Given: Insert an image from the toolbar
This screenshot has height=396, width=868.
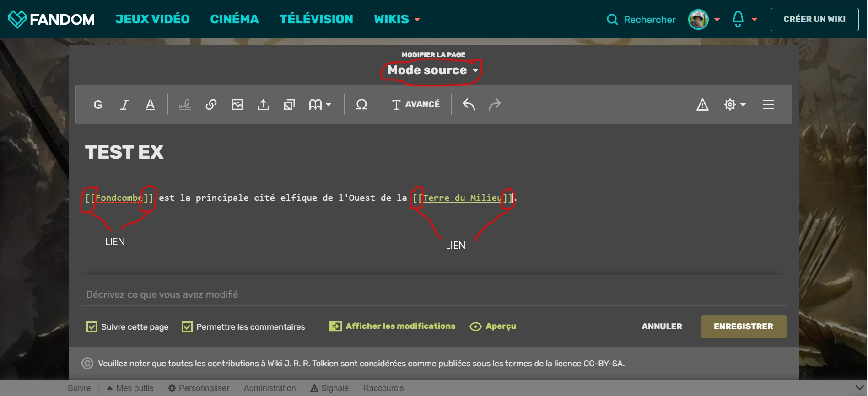Looking at the screenshot, I should 237,105.
